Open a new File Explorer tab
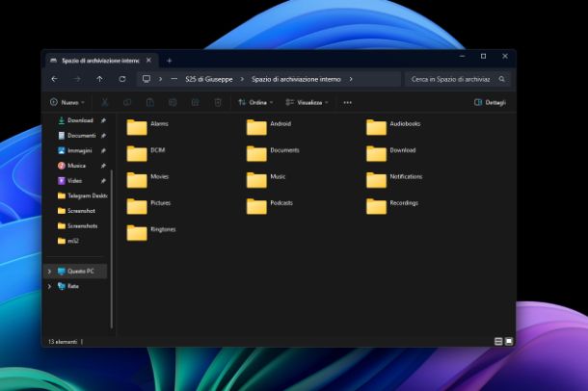This screenshot has height=391, width=588. 169,60
